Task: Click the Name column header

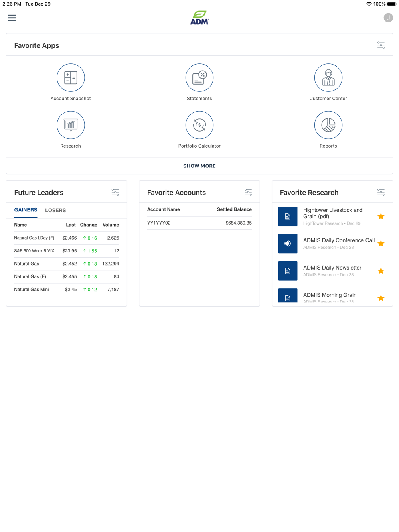Action: coord(20,225)
